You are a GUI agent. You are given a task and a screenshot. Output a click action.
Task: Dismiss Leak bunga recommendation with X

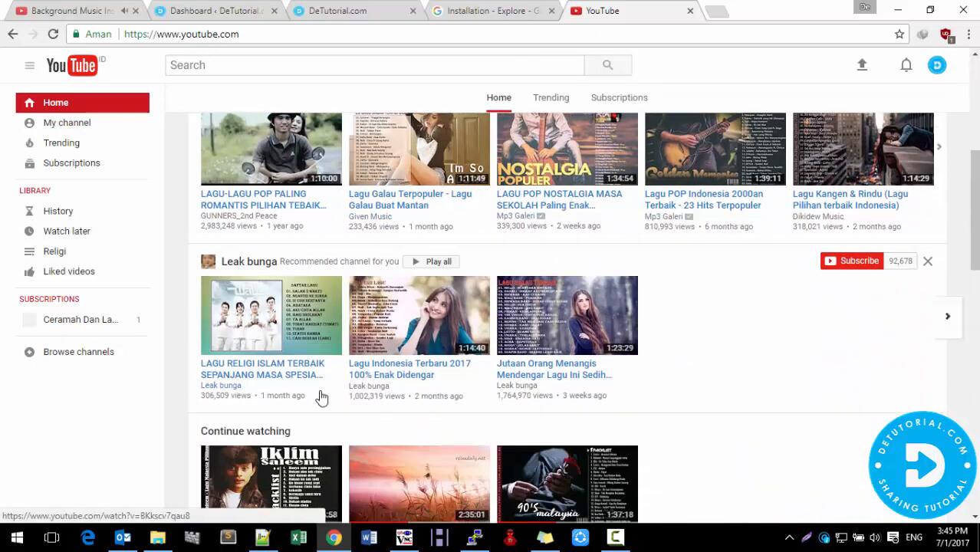pyautogui.click(x=928, y=261)
